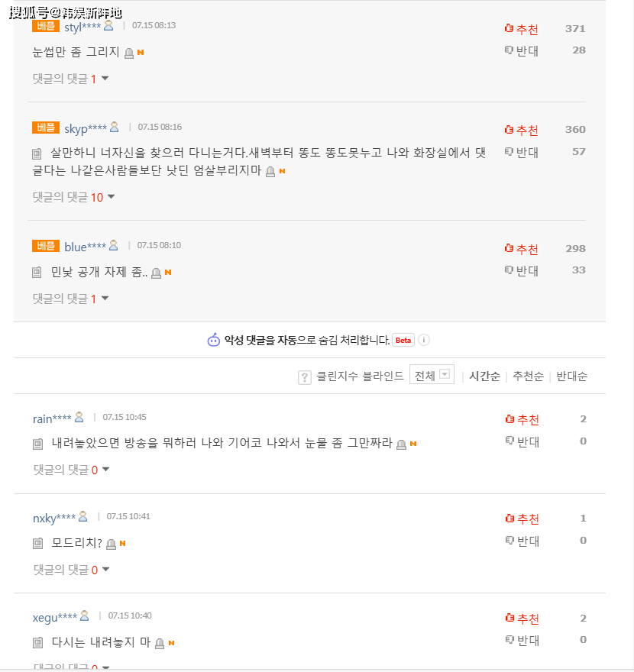Open nxky**** username link

click(x=54, y=519)
